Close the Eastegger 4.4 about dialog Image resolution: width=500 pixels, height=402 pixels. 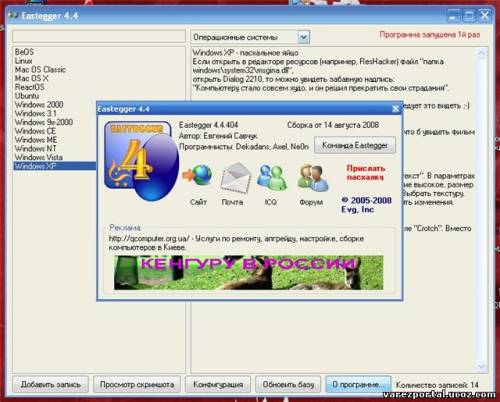pos(395,109)
